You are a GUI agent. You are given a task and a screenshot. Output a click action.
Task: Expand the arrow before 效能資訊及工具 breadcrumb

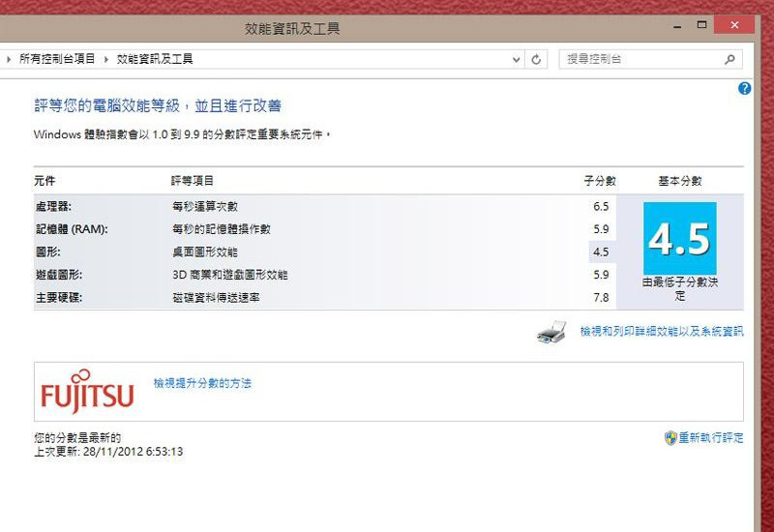coord(106,59)
